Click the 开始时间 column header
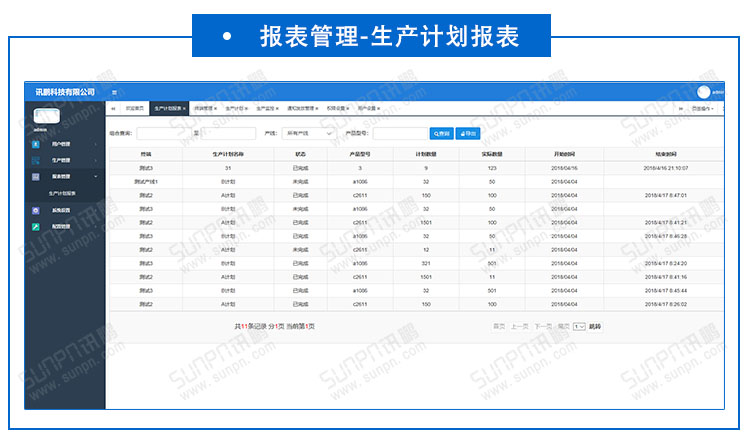Viewport: 750px width, 444px height. click(x=564, y=154)
